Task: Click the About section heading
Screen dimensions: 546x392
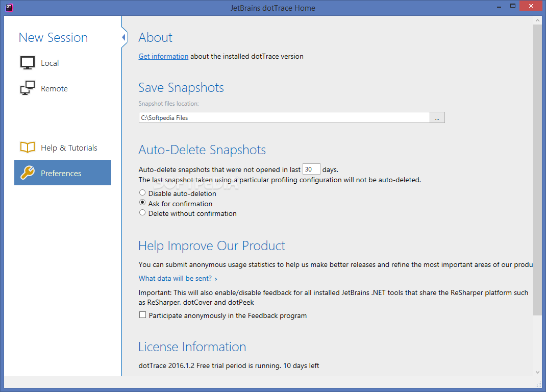Action: click(155, 38)
